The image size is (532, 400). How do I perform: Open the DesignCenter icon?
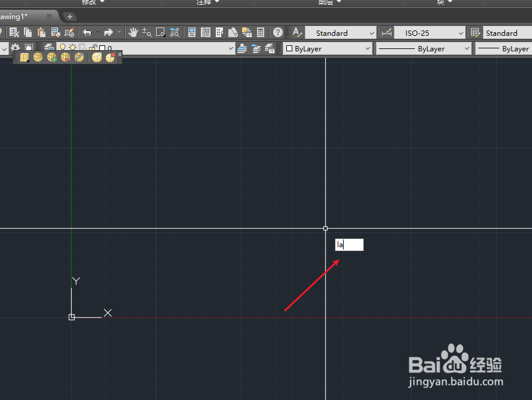pyautogui.click(x=206, y=33)
